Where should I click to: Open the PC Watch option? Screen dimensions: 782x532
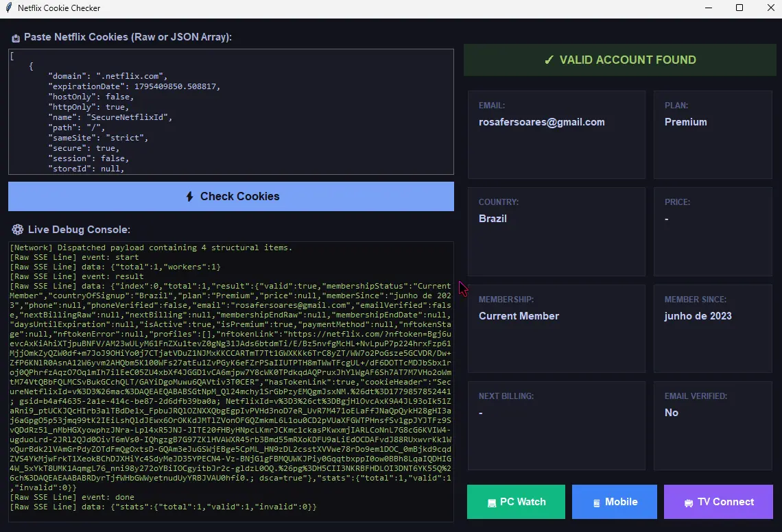[x=516, y=502]
